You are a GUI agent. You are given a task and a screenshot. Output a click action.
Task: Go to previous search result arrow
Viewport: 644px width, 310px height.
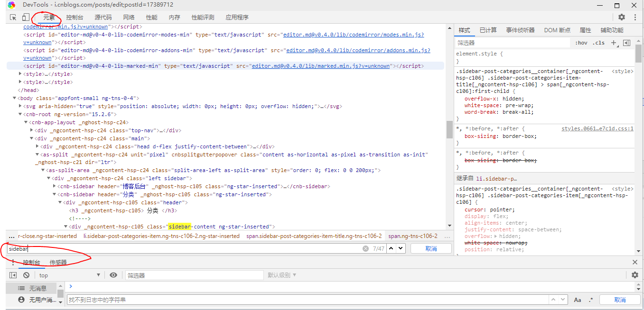point(392,248)
